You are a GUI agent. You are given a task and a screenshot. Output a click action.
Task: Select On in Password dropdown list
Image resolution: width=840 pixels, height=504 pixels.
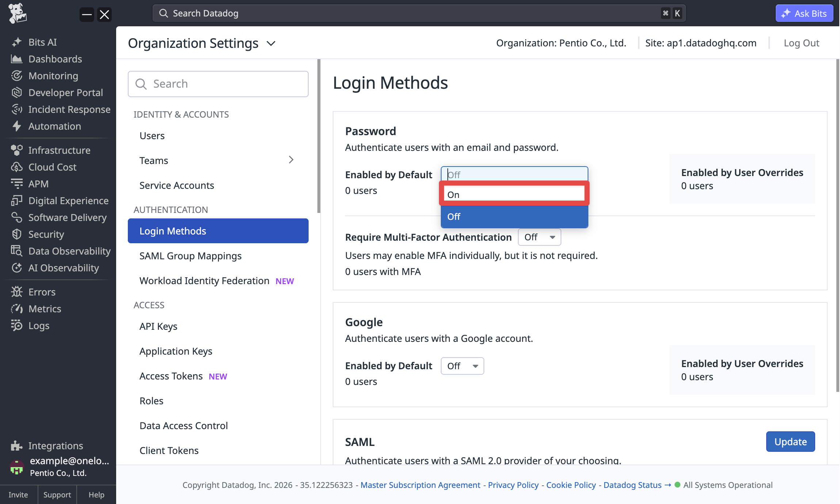pos(514,194)
